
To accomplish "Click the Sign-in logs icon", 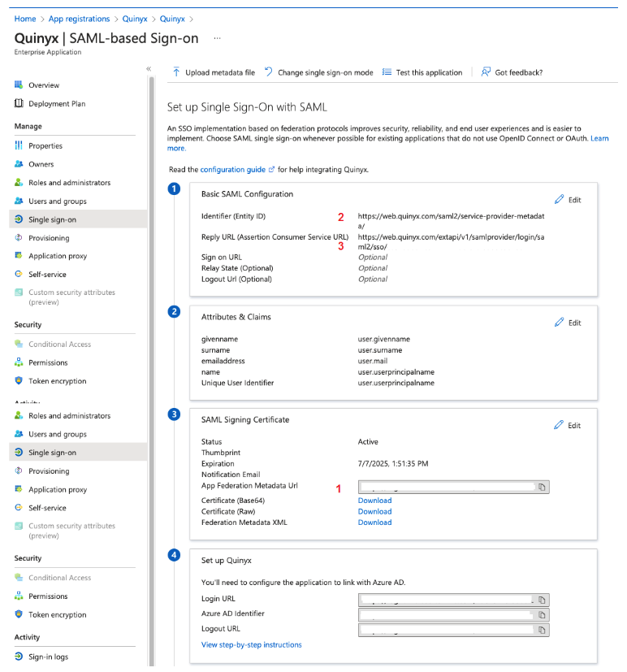I will 19,656.
